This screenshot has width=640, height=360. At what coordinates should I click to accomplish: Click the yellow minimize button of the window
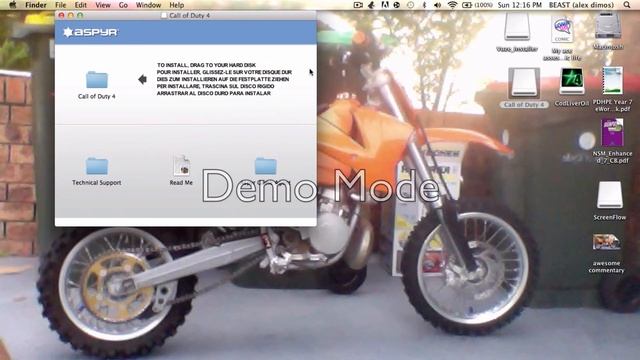[71, 16]
